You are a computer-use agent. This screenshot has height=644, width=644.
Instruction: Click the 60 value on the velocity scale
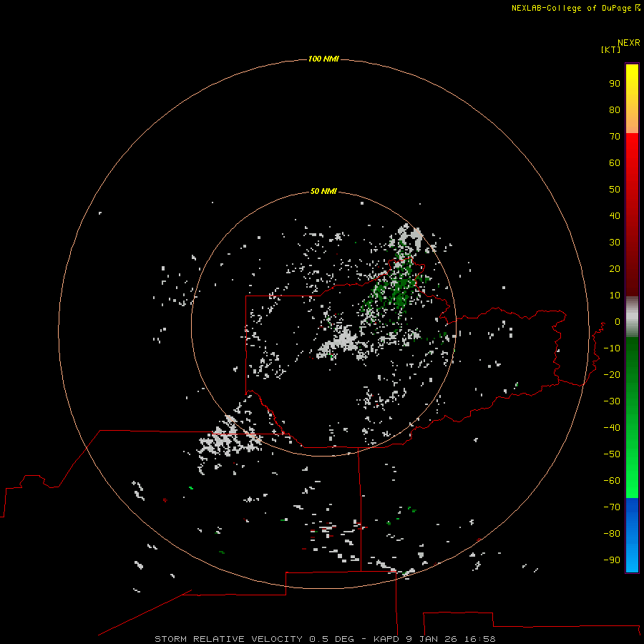pyautogui.click(x=615, y=162)
